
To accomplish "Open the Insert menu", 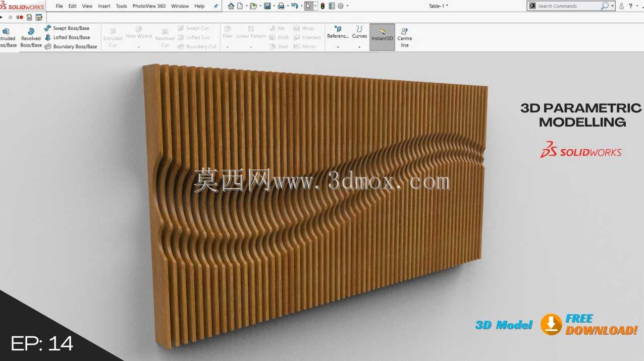I will [x=104, y=6].
